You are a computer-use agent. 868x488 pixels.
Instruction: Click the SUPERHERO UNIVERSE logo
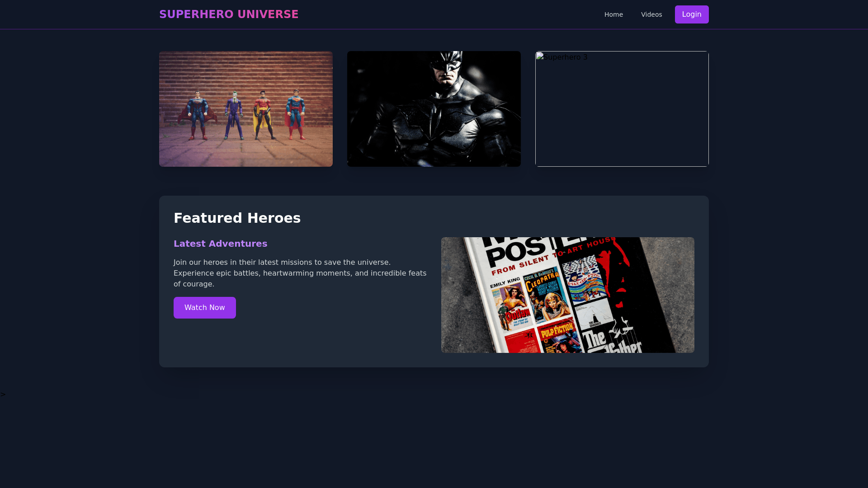point(229,14)
